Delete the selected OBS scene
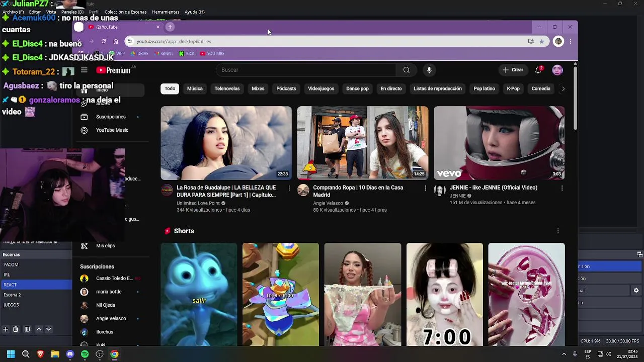644x362 pixels. coord(16,329)
